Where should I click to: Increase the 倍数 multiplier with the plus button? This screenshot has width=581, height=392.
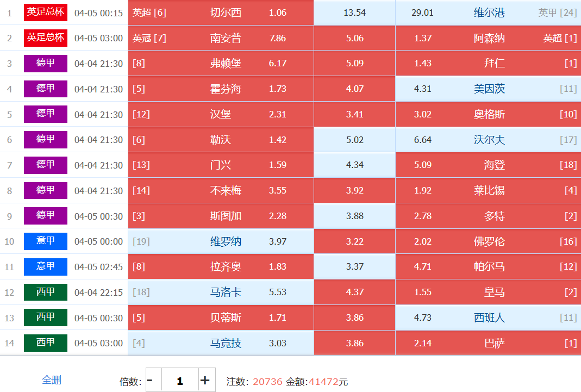click(x=205, y=380)
